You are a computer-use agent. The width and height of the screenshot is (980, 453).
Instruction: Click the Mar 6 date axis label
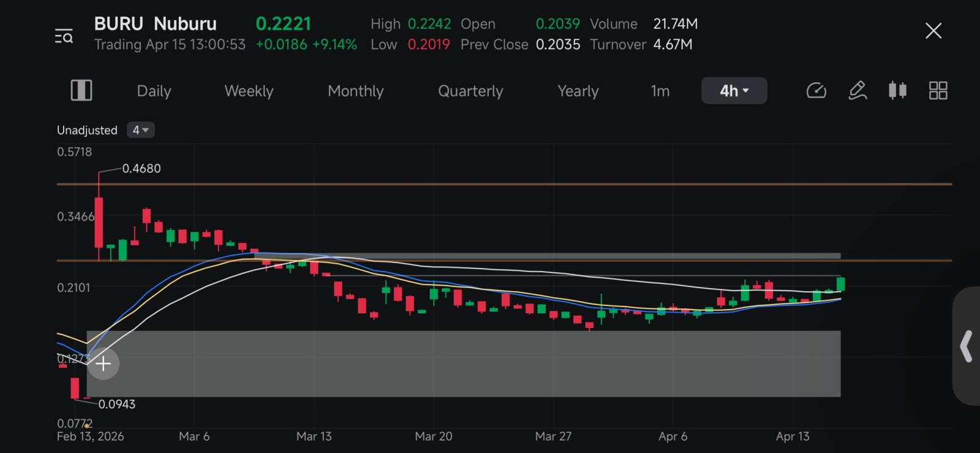[194, 436]
